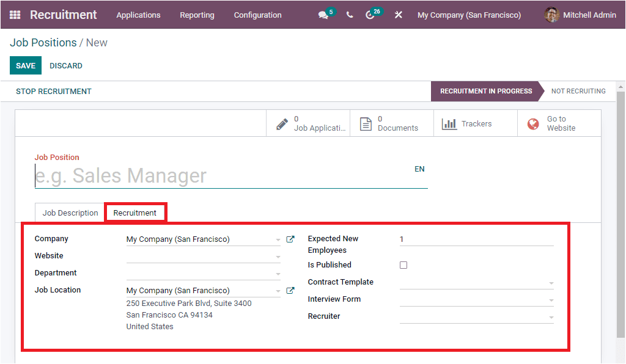This screenshot has height=364, width=626.
Task: Click Go to Website globe icon
Action: point(558,123)
